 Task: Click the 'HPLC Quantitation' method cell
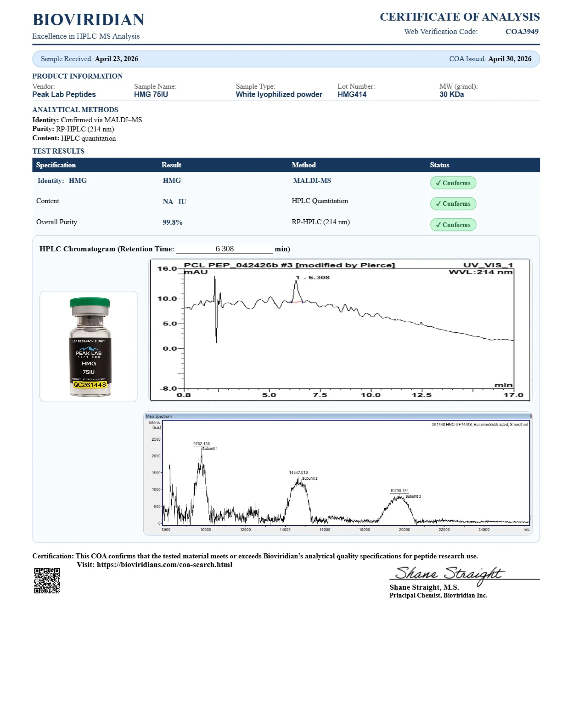320,201
